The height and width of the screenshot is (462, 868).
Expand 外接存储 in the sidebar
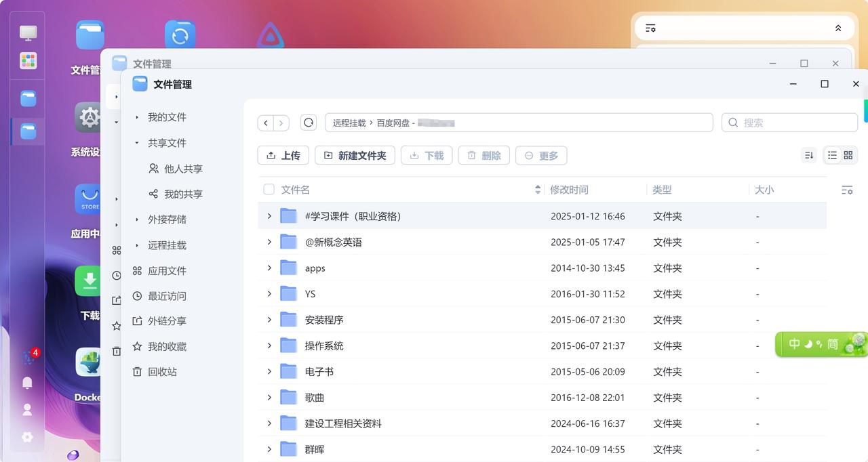click(137, 219)
